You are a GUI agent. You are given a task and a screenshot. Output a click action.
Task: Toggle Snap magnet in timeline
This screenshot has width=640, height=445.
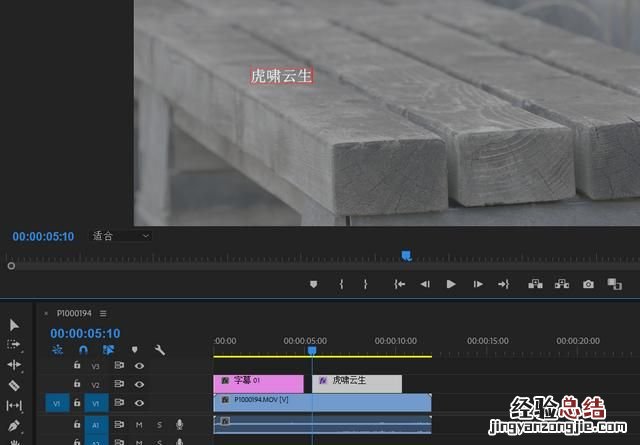[83, 350]
